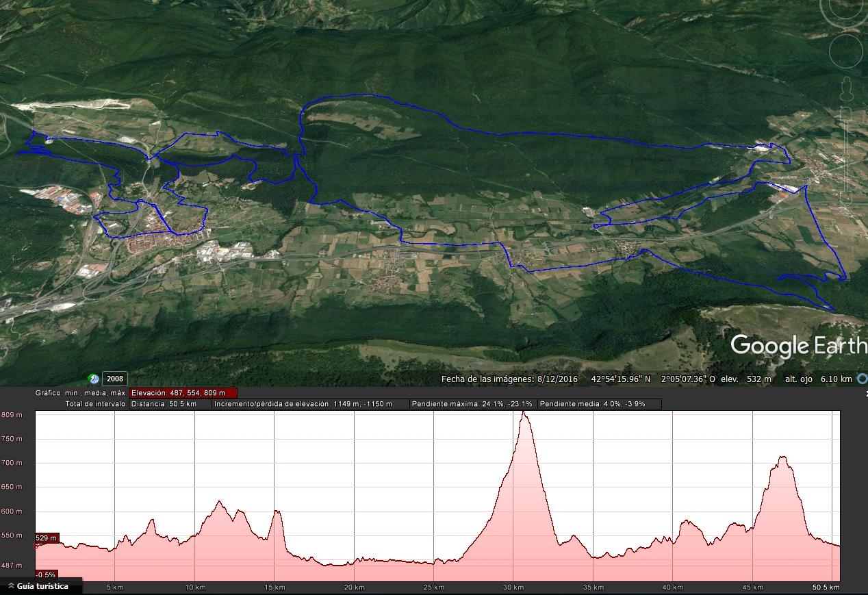Click the longitude 2°05'07.36" O readout

click(x=689, y=379)
